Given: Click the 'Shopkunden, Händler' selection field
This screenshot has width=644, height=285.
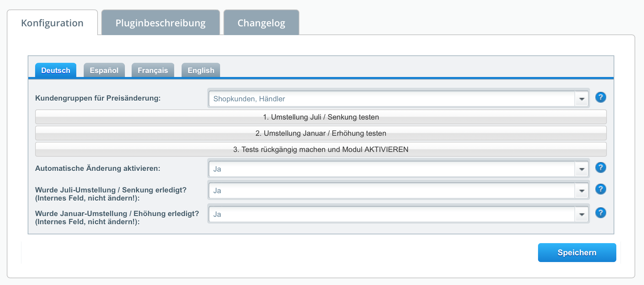Looking at the screenshot, I should point(392,99).
